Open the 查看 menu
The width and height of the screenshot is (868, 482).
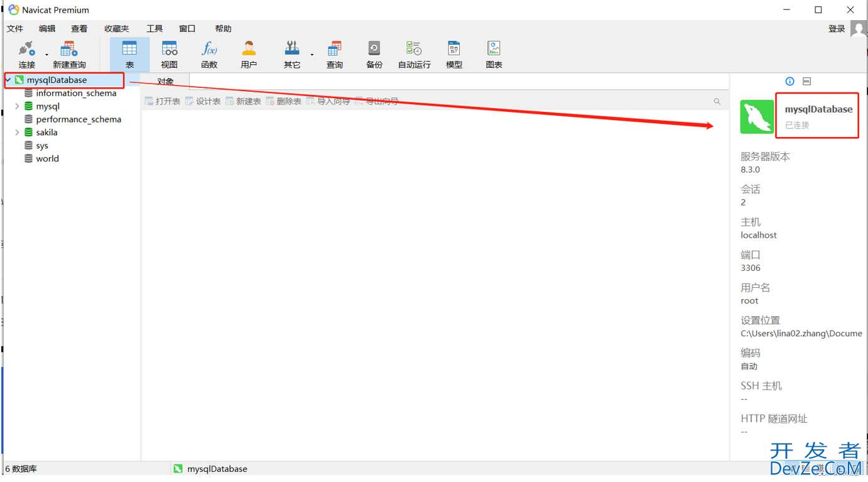tap(79, 29)
